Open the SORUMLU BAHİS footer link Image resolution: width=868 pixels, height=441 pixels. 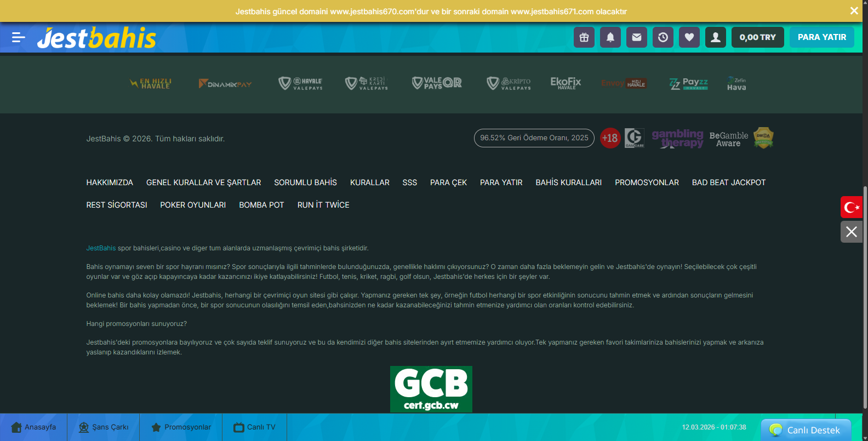coord(305,182)
